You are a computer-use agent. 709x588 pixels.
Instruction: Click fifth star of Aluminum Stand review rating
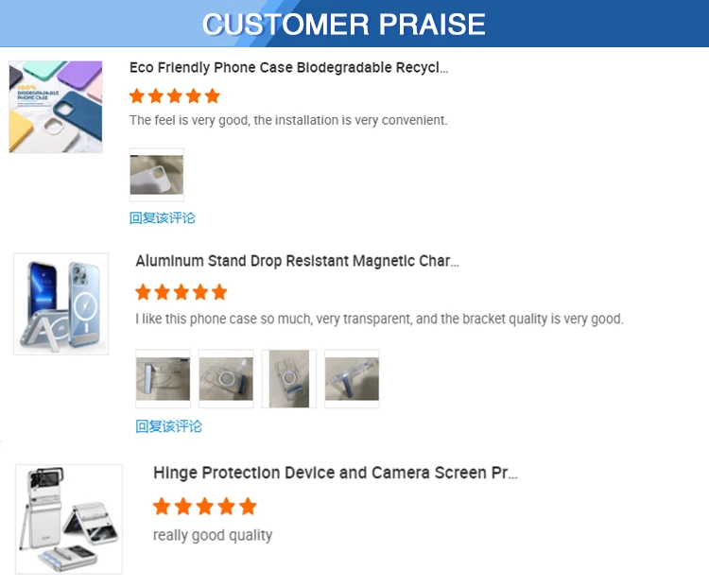click(x=219, y=291)
